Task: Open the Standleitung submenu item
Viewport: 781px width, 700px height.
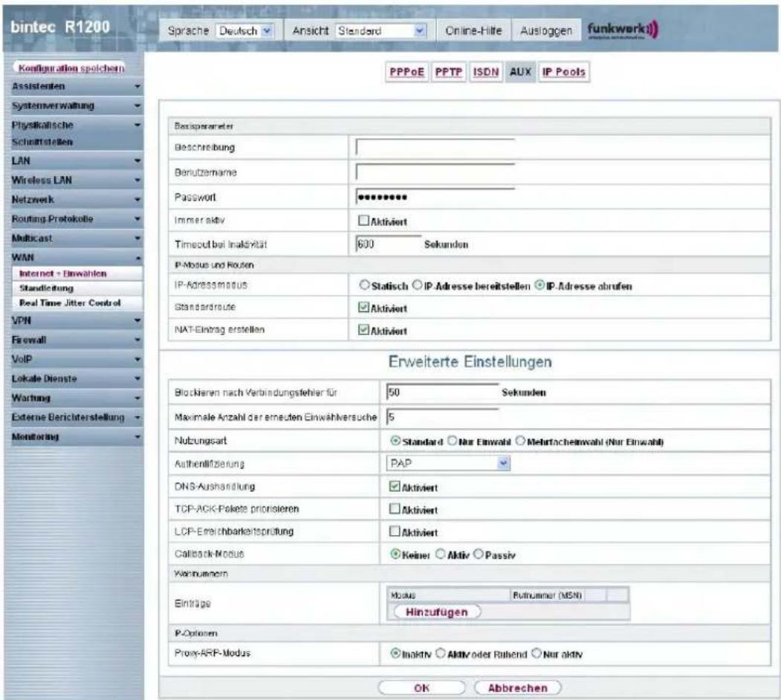Action: tap(46, 288)
